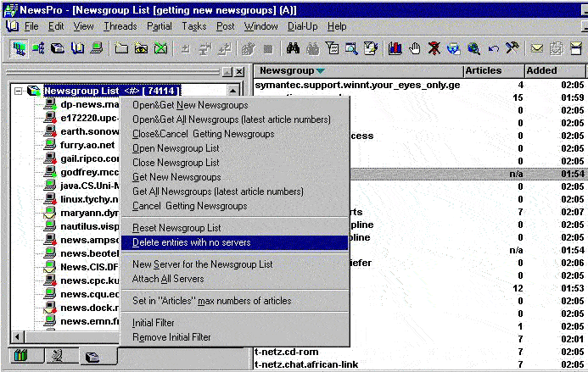The height and width of the screenshot is (372, 588).
Task: Select Open&Get New Newsgroups menu entry
Action: pyautogui.click(x=235, y=105)
